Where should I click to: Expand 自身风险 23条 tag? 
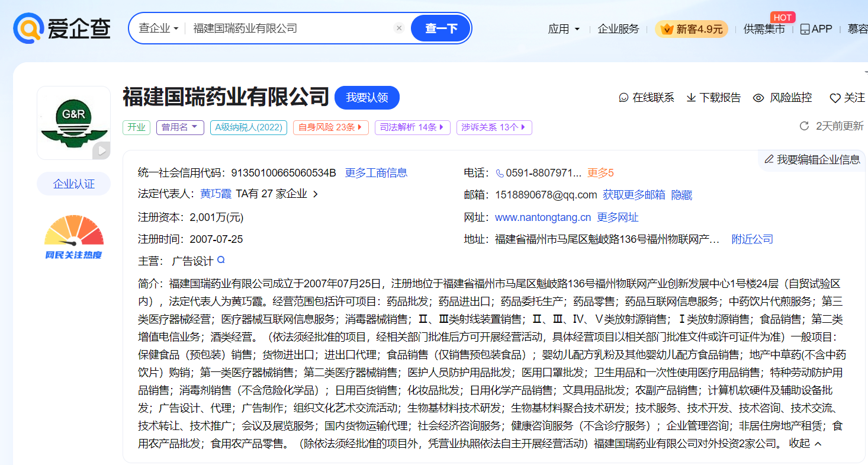click(x=331, y=127)
